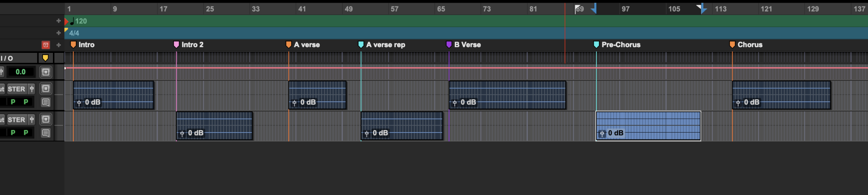Toggle the square button beside 0.0 field
Screen dimensions: 868x195
tap(46, 72)
